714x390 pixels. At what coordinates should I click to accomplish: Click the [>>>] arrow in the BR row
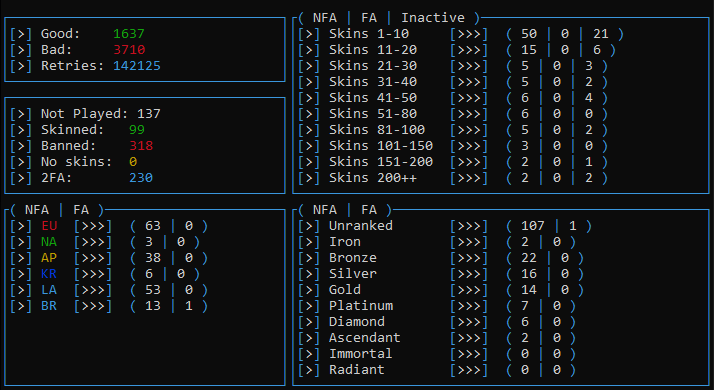coord(93,306)
